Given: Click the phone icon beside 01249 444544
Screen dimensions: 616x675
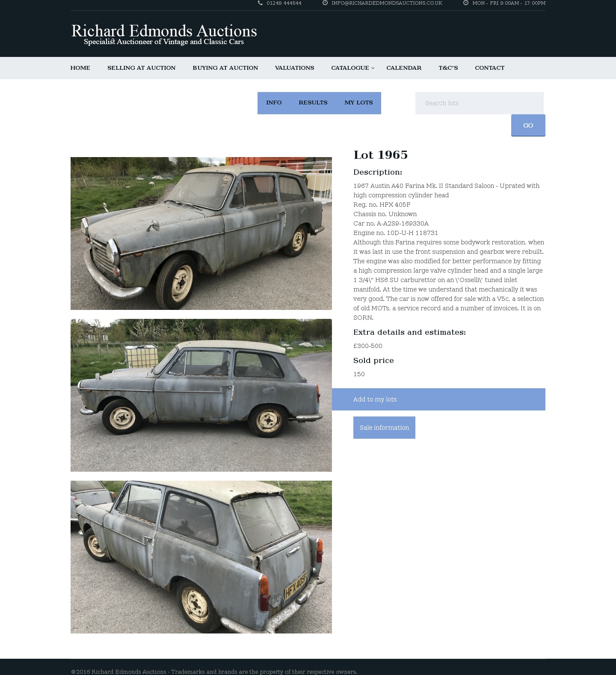Looking at the screenshot, I should click(260, 3).
